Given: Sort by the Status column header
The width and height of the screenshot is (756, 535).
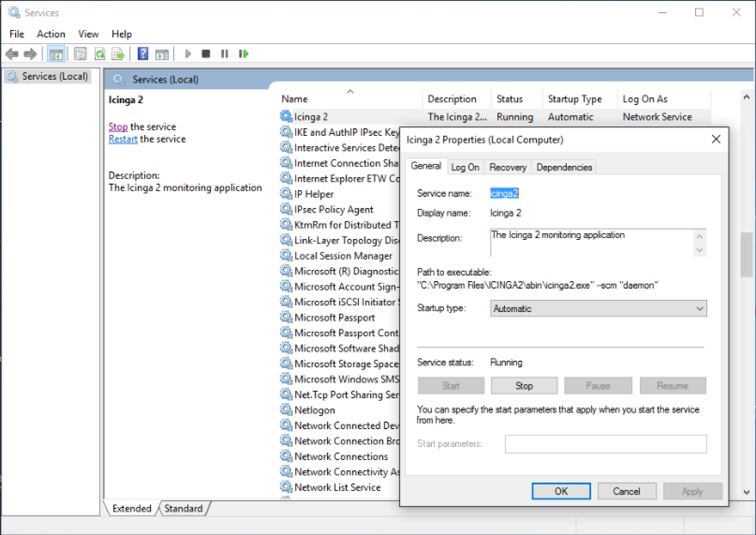Looking at the screenshot, I should 517,99.
